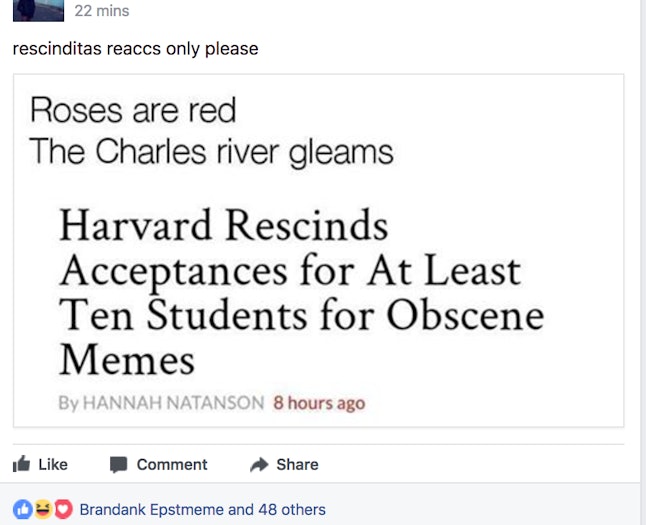
Task: Click the HANNAH NATANSON author byline
Action: pos(172,404)
